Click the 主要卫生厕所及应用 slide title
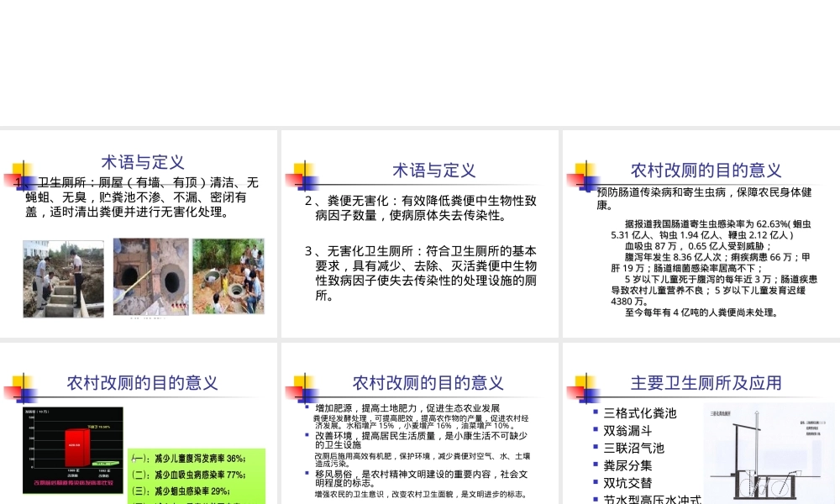This screenshot has height=504, width=840. [706, 383]
